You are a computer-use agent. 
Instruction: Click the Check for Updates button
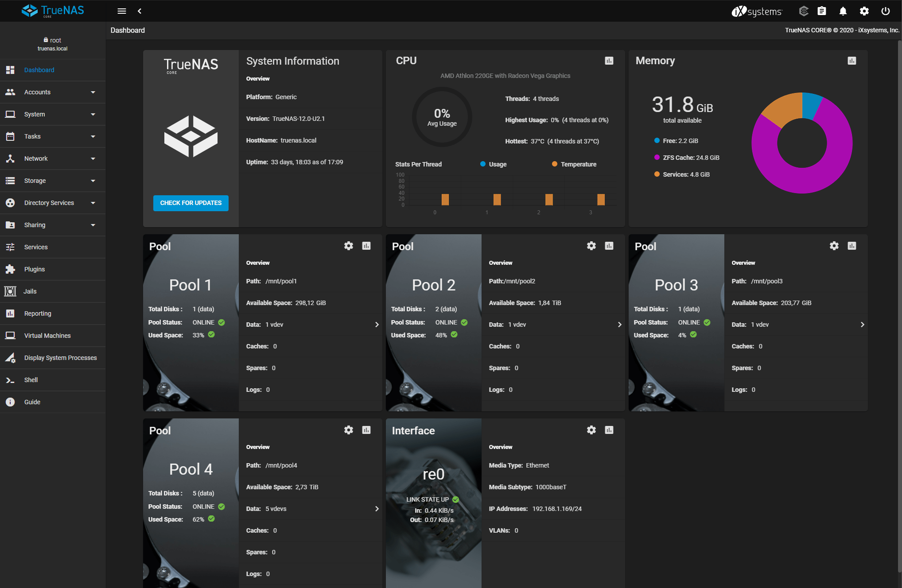[x=191, y=203]
